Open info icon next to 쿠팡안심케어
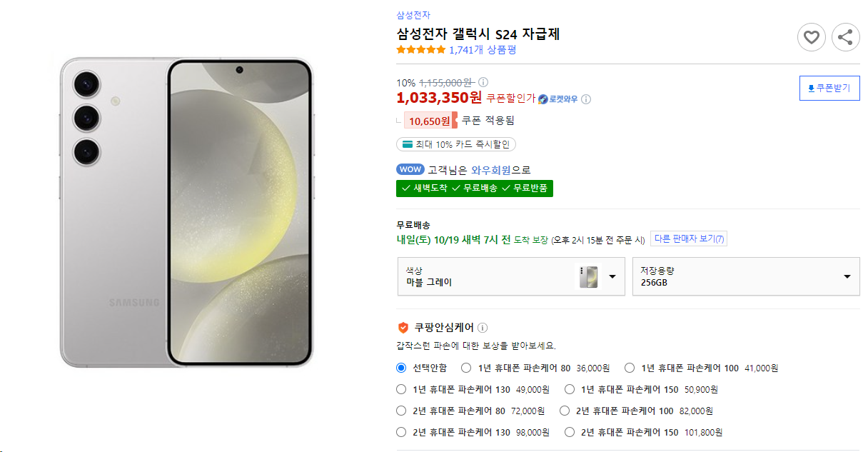868x452 pixels. (x=483, y=328)
